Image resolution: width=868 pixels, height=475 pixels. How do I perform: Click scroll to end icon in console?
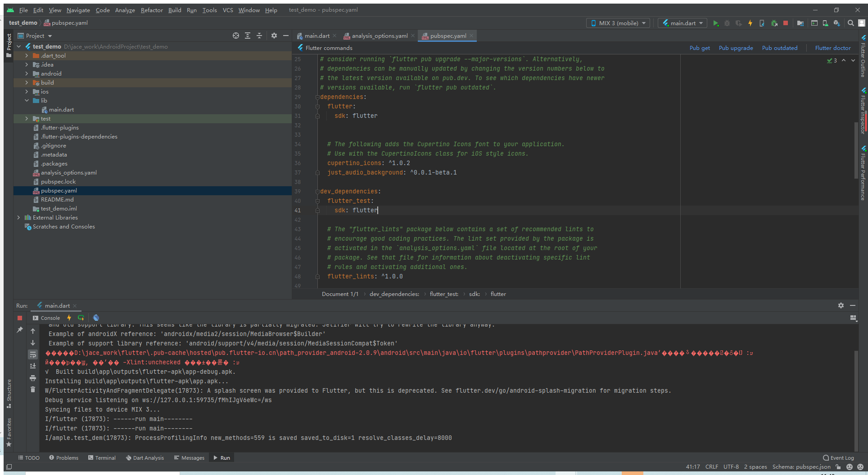point(33,366)
